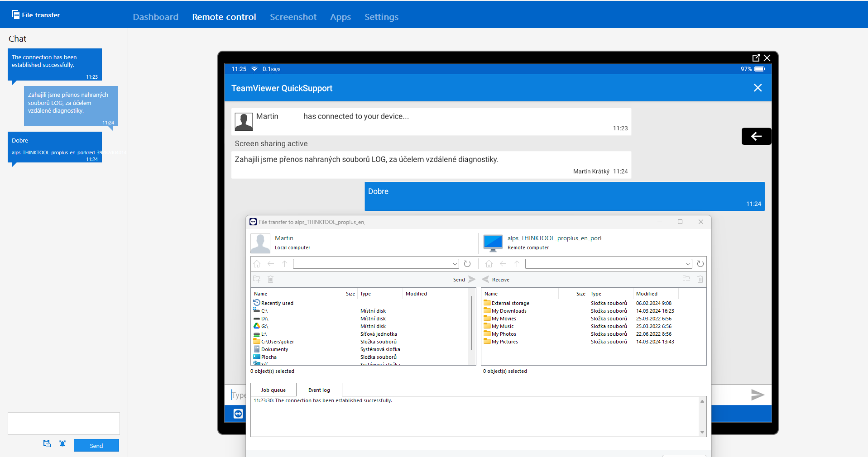Click the blue Send chat button
The height and width of the screenshot is (457, 868).
(x=96, y=446)
